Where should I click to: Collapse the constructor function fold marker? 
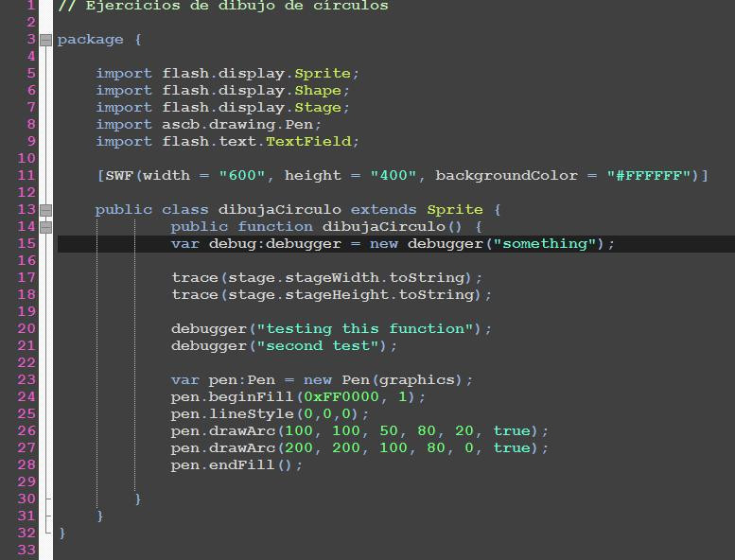[x=45, y=227]
